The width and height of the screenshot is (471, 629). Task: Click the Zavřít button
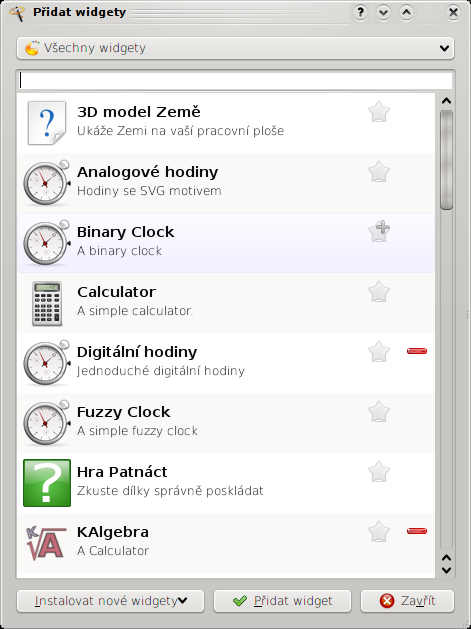pos(407,601)
